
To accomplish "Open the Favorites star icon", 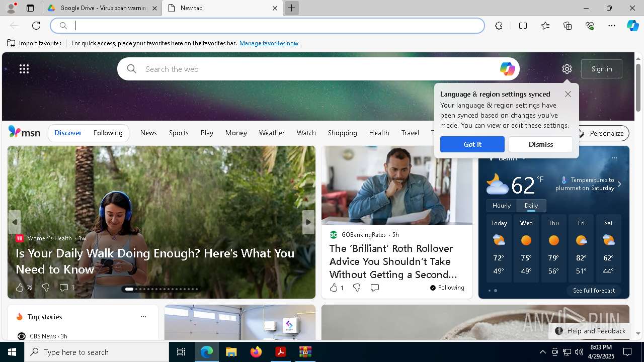I will point(545,26).
